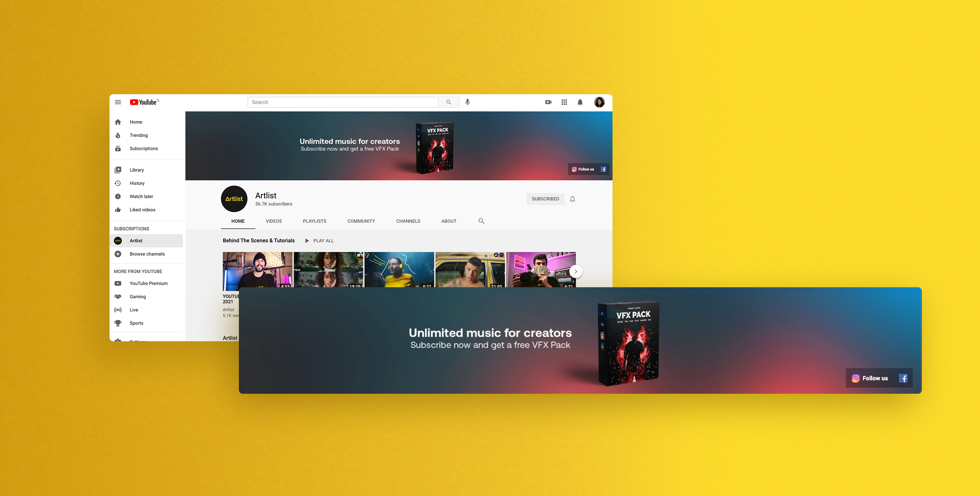
Task: Enable YouTube Premium subscription toggle
Action: tap(147, 283)
